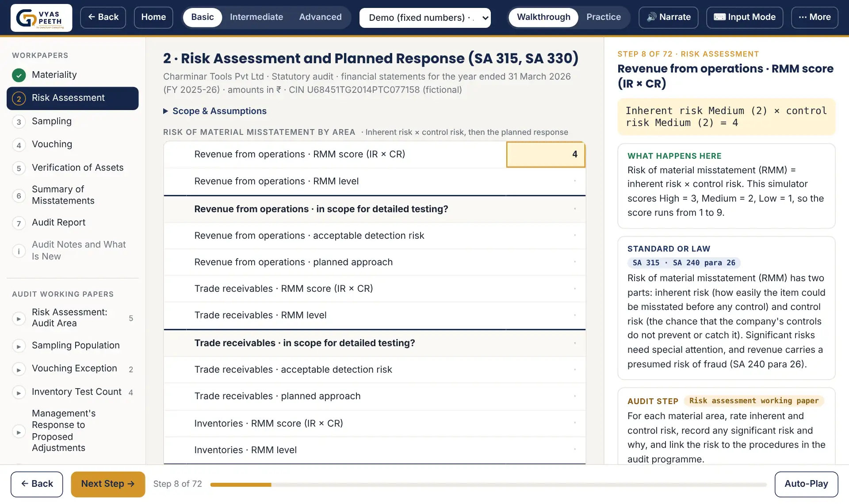Image resolution: width=849 pixels, height=504 pixels.
Task: Click the top Back button
Action: tap(103, 17)
